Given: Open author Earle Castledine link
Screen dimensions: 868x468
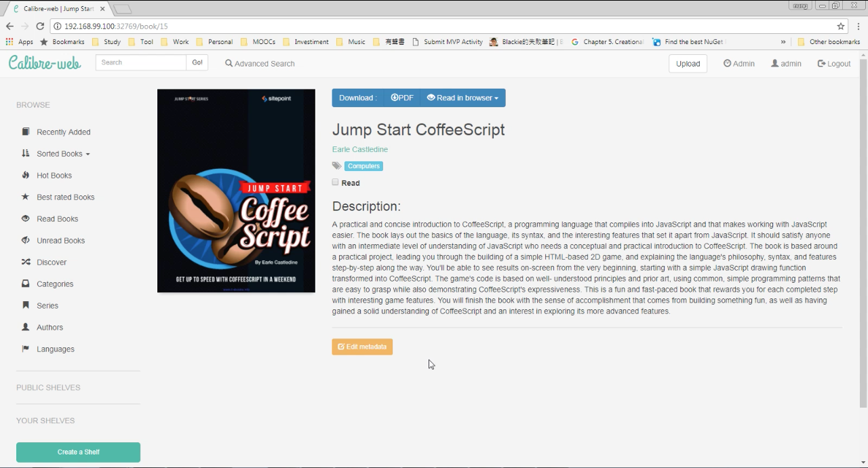Looking at the screenshot, I should (x=360, y=149).
